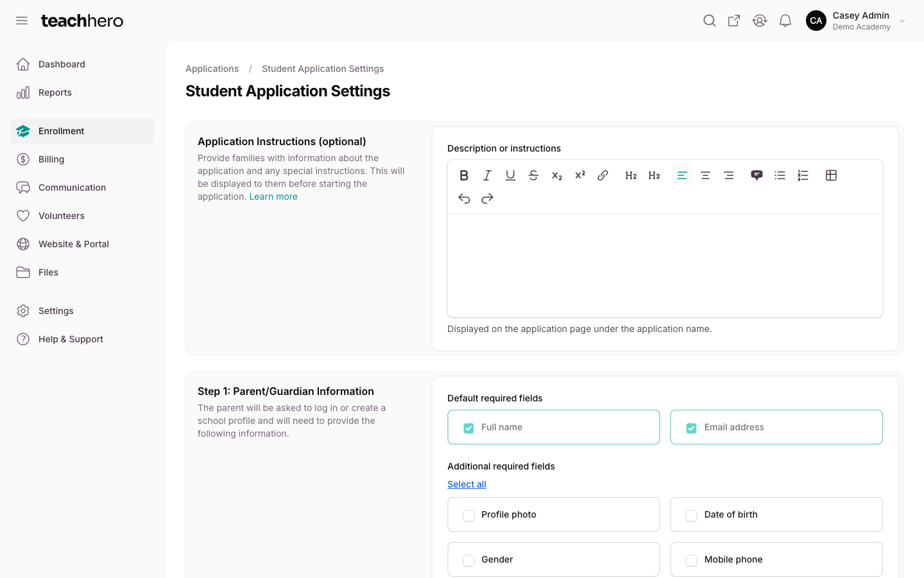Check the Date of birth field

point(692,515)
